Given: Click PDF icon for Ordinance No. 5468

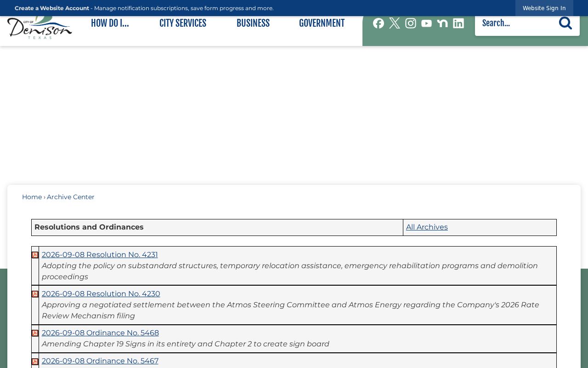Looking at the screenshot, I should (35, 333).
